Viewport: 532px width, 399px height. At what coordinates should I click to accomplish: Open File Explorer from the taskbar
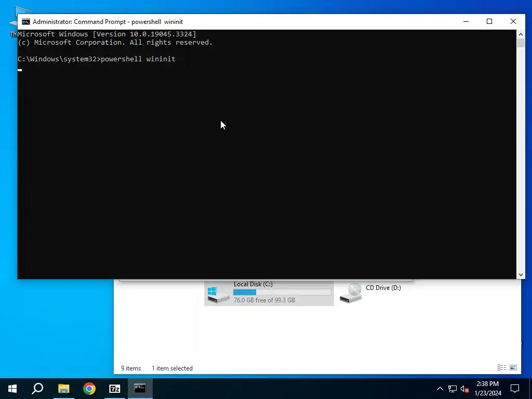(x=63, y=389)
